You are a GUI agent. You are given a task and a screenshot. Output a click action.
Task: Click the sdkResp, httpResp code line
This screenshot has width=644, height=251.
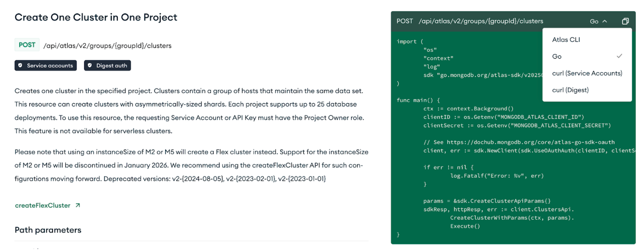[x=498, y=210]
